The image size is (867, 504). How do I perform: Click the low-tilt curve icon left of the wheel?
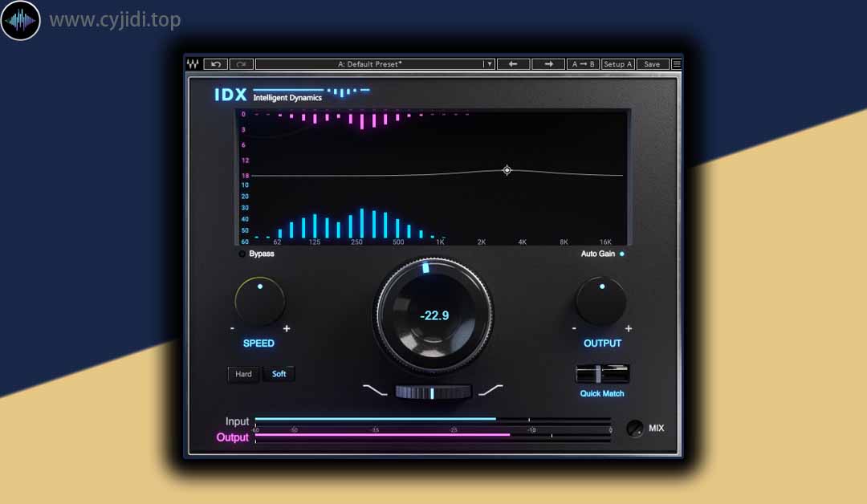(375, 390)
